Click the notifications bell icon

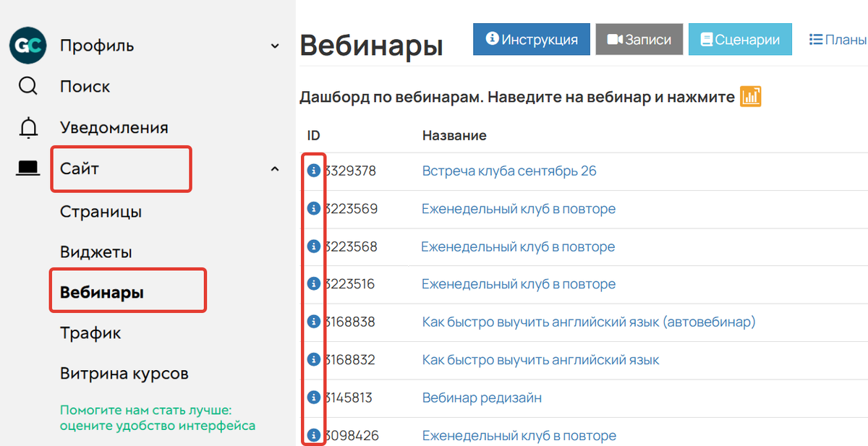pos(28,127)
